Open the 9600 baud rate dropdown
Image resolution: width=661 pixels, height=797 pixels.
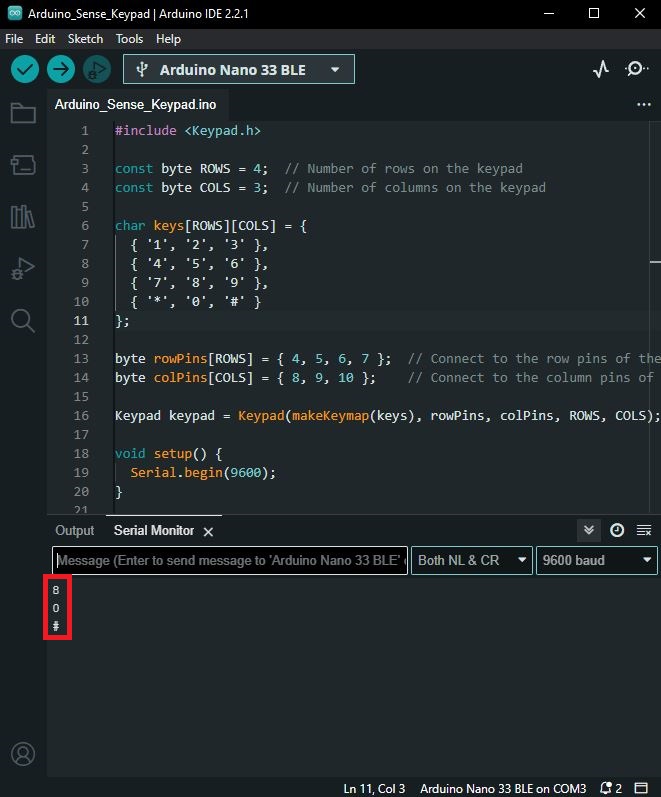[x=597, y=560]
